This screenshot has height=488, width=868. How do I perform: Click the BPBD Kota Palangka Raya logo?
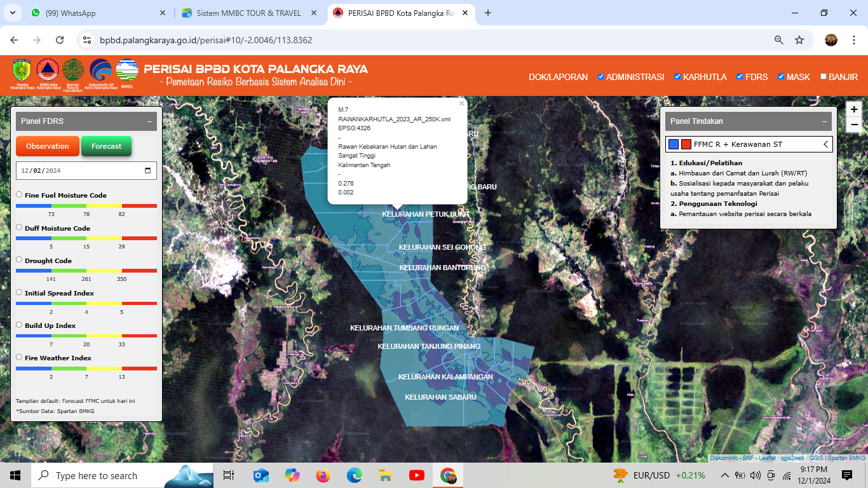pos(48,71)
